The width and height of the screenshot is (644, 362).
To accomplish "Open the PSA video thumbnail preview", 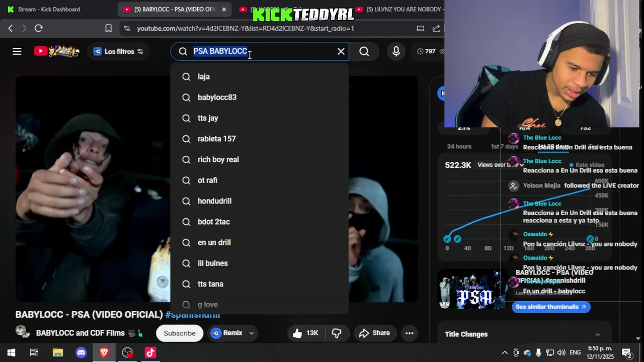I will (x=473, y=289).
